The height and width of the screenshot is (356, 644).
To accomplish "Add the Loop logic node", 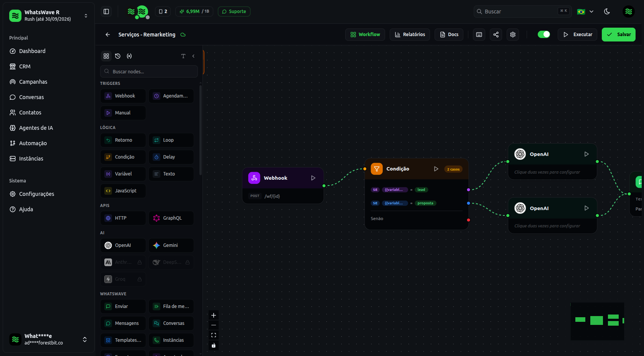I will [x=171, y=140].
